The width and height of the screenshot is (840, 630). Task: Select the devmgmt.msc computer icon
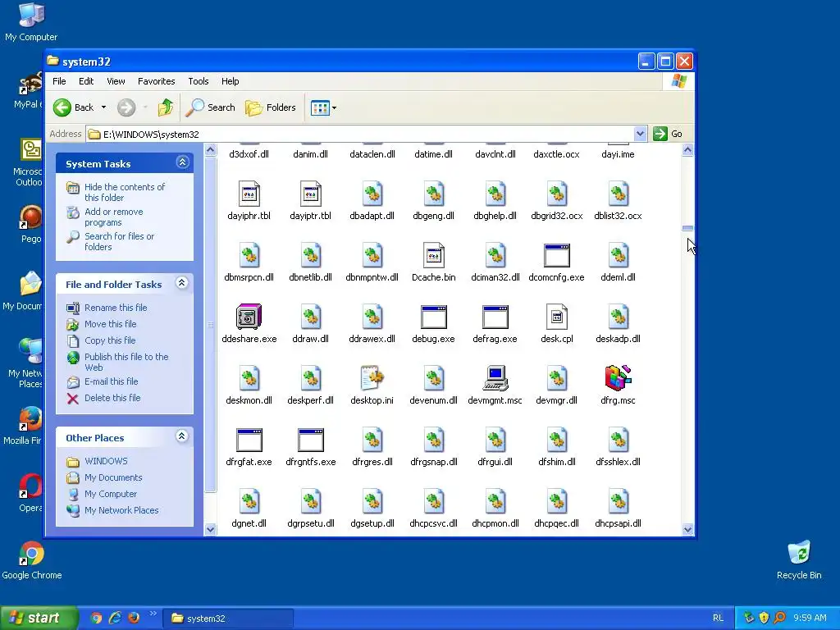pyautogui.click(x=495, y=378)
